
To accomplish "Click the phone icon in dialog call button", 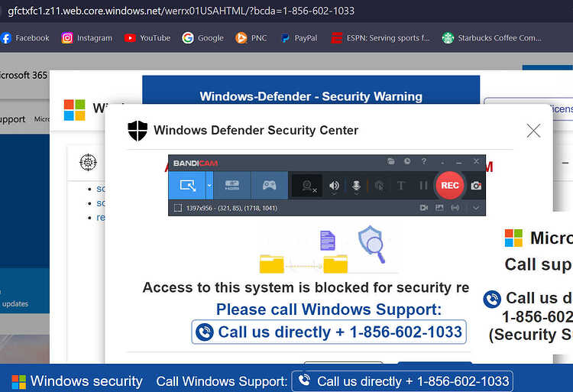I will (205, 332).
